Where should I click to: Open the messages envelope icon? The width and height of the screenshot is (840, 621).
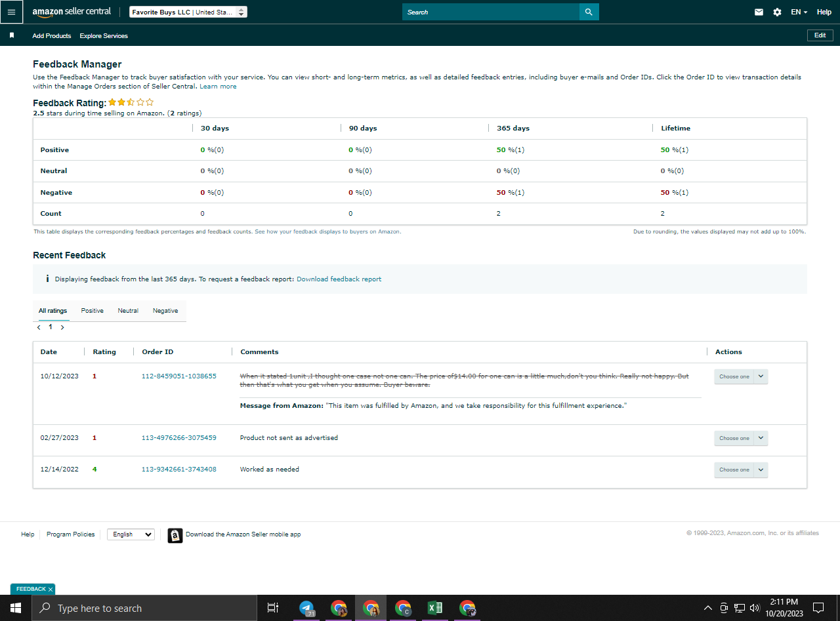click(759, 12)
